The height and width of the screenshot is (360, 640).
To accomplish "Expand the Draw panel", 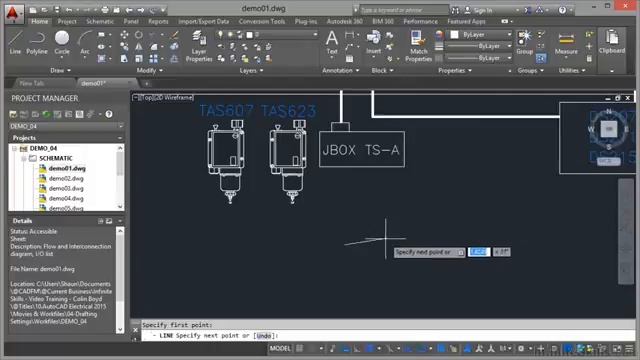I will tap(60, 70).
